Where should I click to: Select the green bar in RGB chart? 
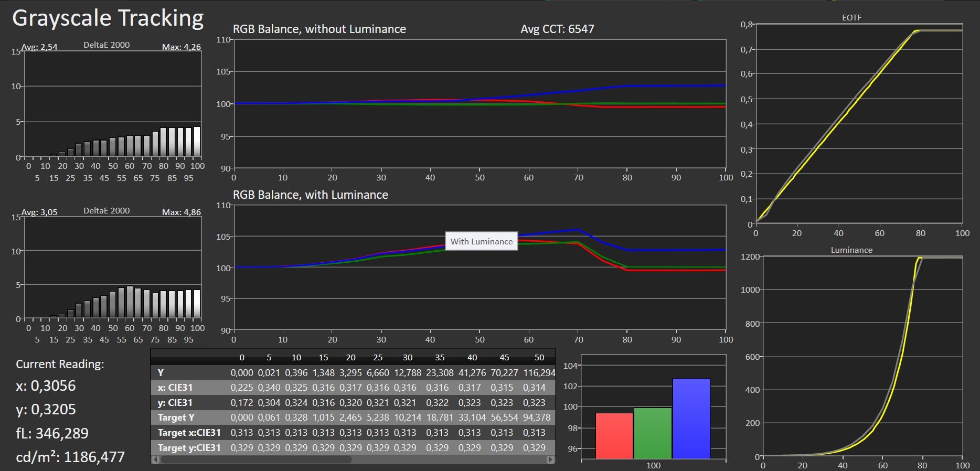tap(653, 433)
